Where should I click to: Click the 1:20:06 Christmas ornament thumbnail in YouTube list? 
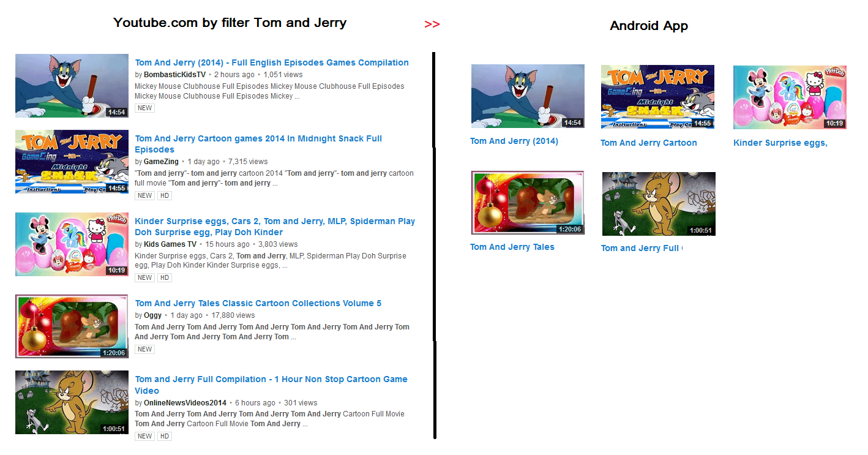pos(72,326)
